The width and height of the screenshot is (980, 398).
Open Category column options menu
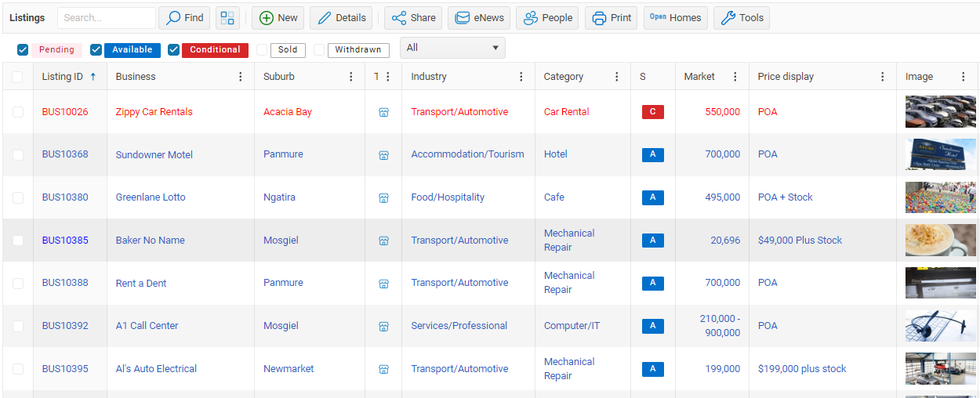617,77
